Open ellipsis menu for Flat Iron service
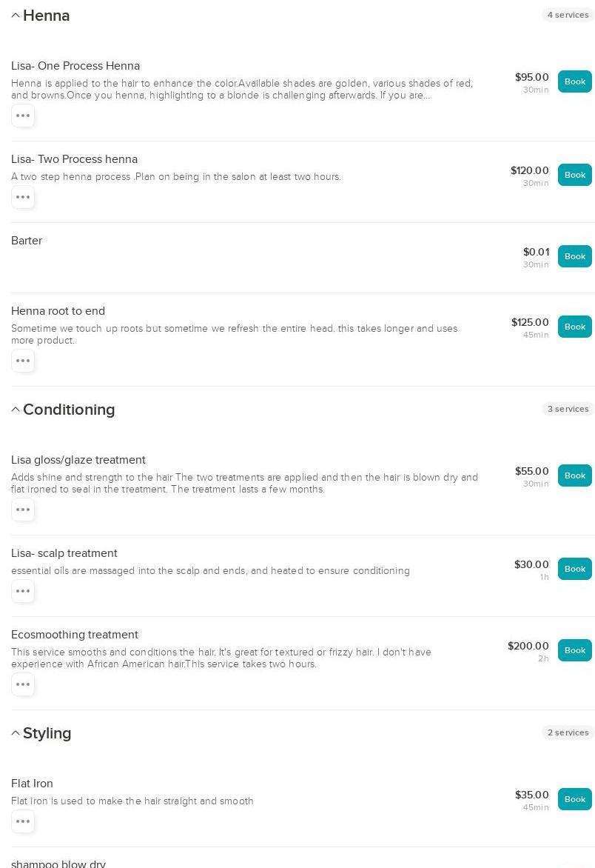Screen dimensions: 595x868 point(23,821)
